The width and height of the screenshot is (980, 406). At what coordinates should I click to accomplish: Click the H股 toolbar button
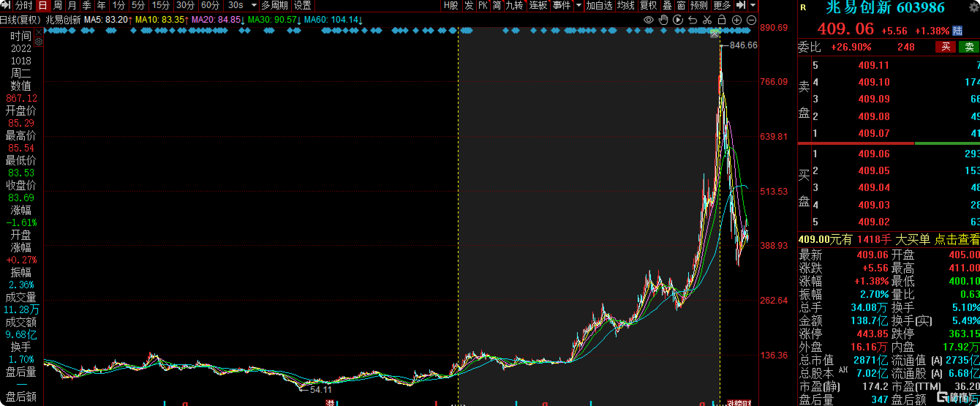[x=451, y=5]
